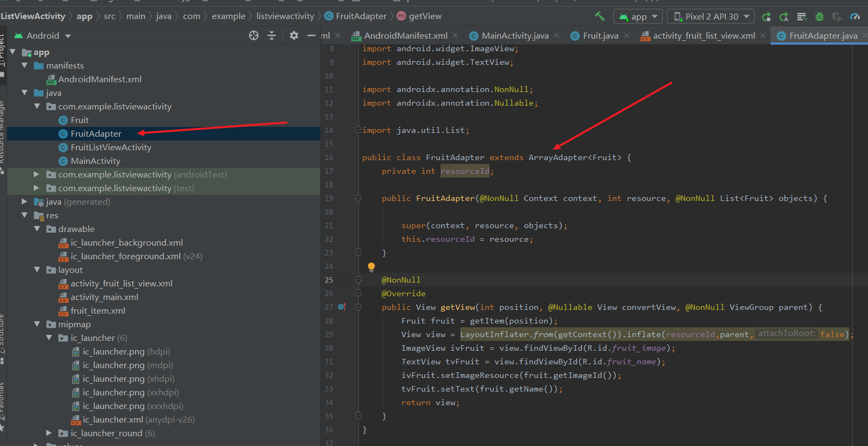Collapse the manifests folder
Image resolution: width=868 pixels, height=446 pixels.
pos(25,65)
